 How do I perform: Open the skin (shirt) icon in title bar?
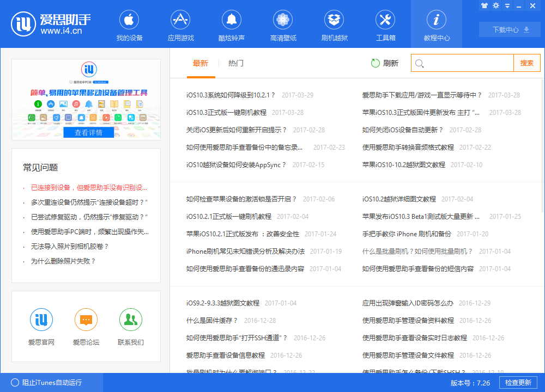[x=484, y=5]
